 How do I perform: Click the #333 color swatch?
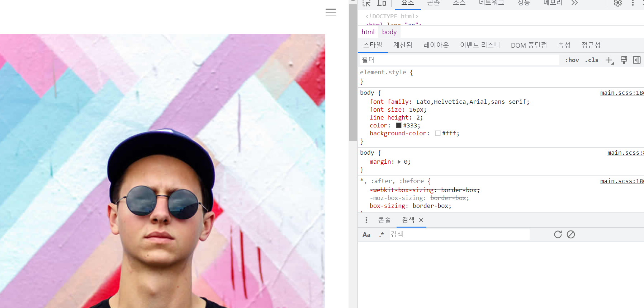pyautogui.click(x=398, y=125)
